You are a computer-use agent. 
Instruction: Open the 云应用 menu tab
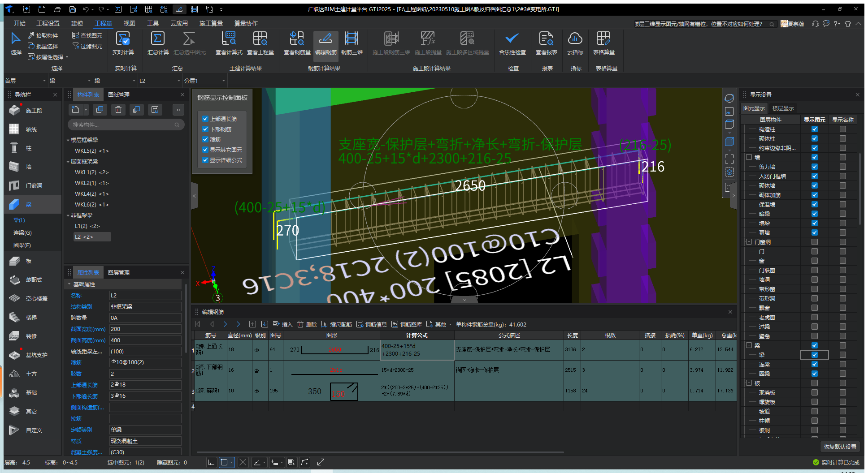[179, 23]
